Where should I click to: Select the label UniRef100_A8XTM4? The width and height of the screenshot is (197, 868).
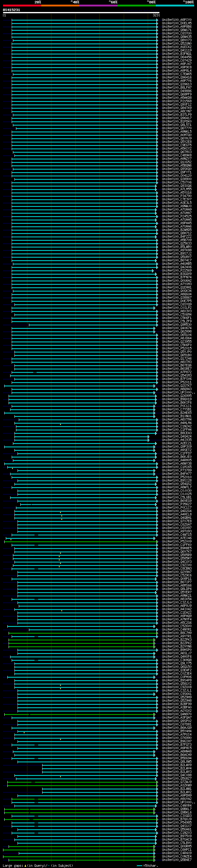(177, 419)
